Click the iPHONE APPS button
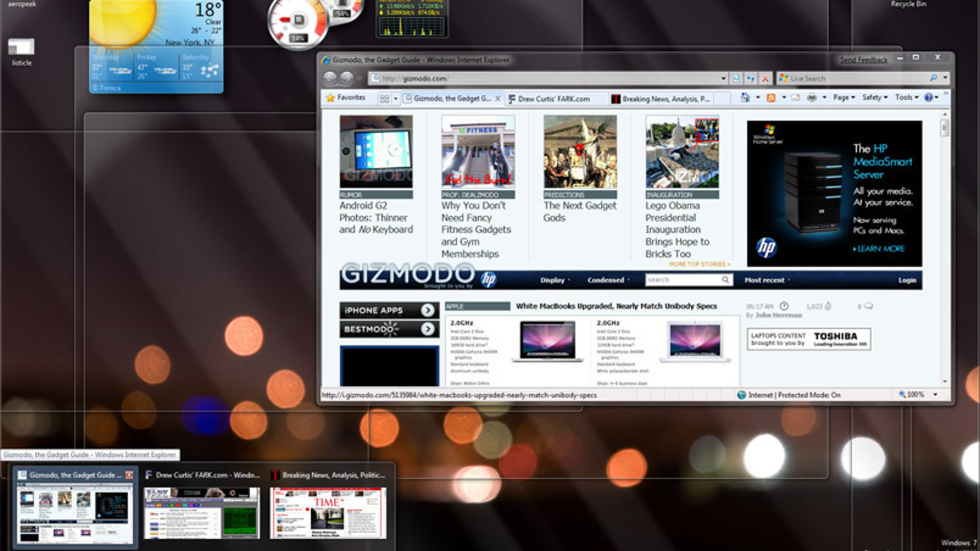 pyautogui.click(x=389, y=310)
